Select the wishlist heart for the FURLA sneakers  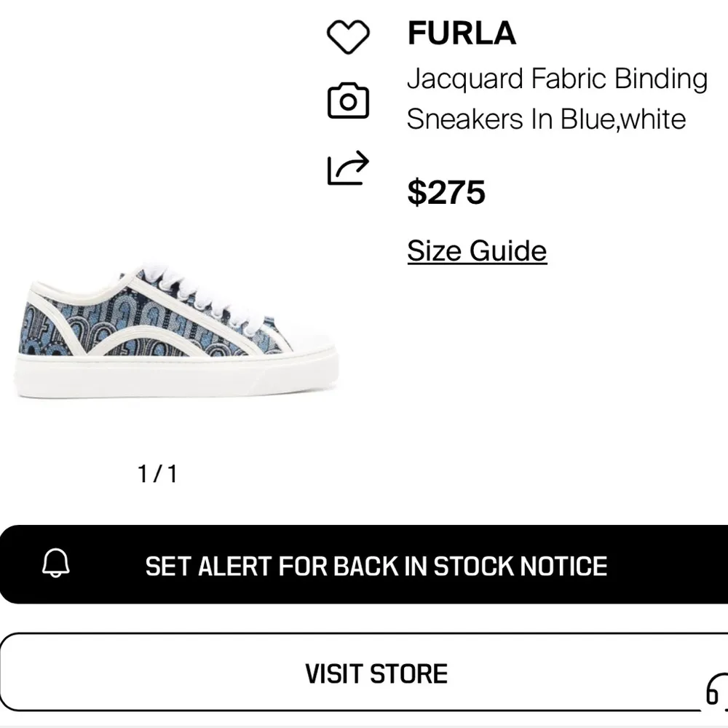click(x=349, y=35)
